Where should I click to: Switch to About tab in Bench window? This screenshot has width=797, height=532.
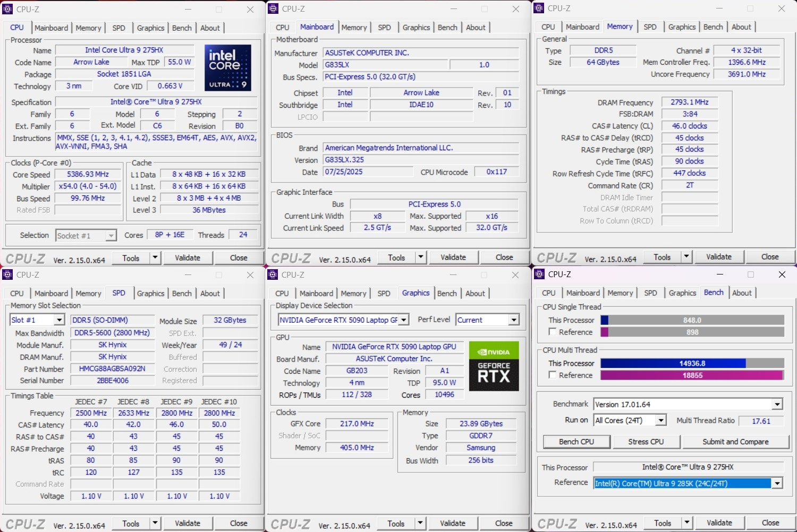tap(742, 293)
